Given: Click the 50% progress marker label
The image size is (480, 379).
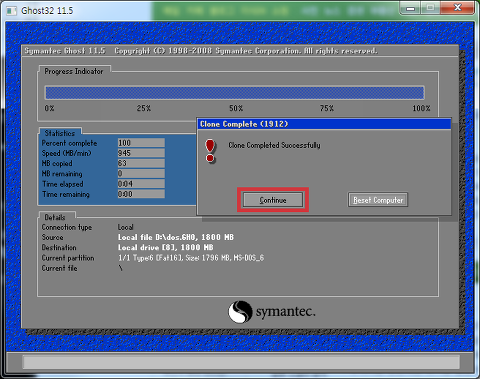Looking at the screenshot, I should point(236,108).
